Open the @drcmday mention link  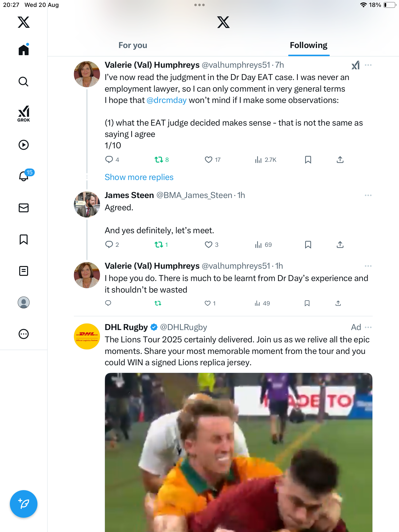click(166, 100)
